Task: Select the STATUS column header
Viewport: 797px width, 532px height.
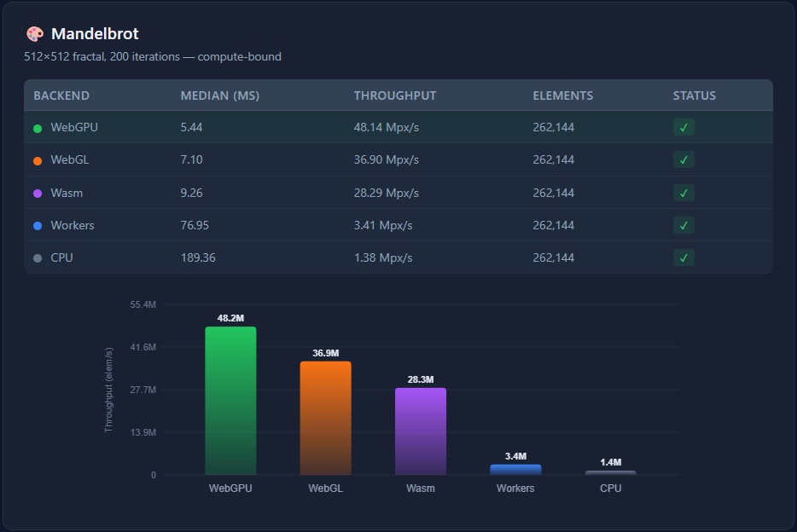Action: (x=693, y=95)
